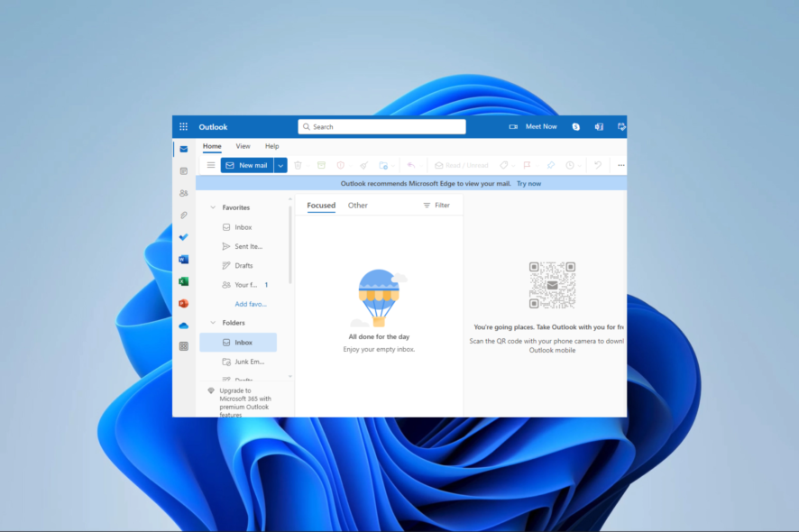
Task: Launch Excel from the sidebar
Action: click(x=183, y=280)
